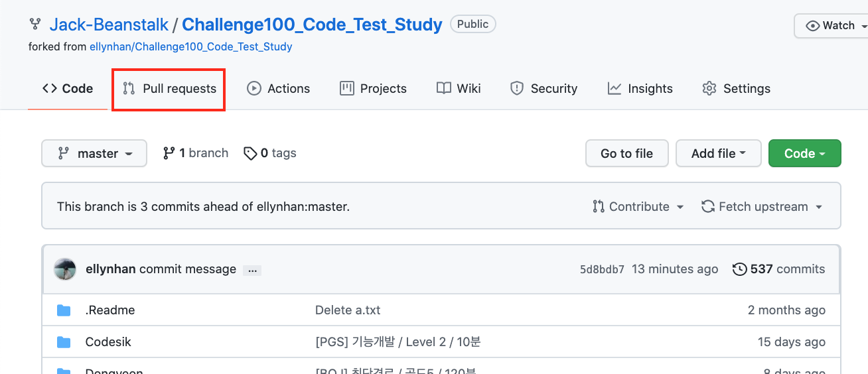Open the upstream ellynhan/Challenge100_Code_Test_Study link
This screenshot has height=374, width=868.
pos(191,47)
